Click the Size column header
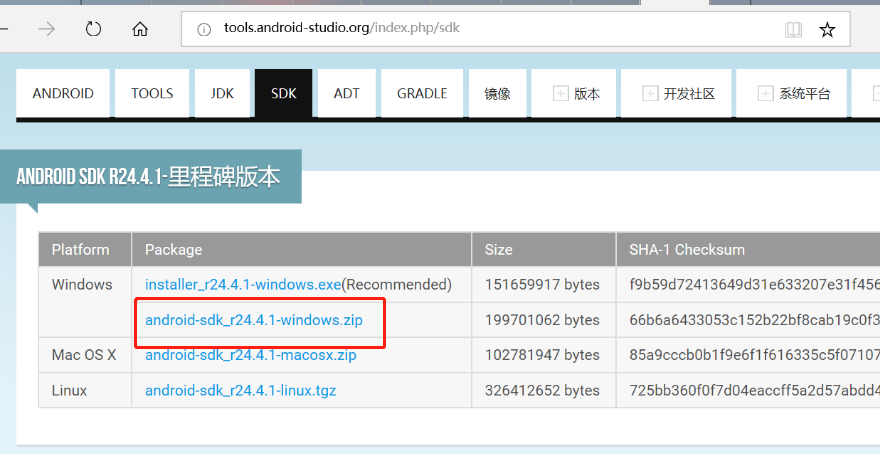Viewport: 880px width, 454px height. tap(544, 249)
